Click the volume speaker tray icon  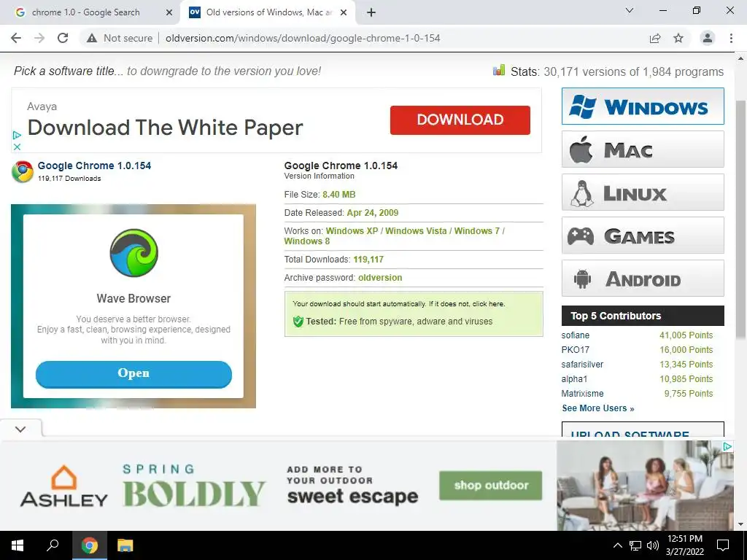[x=653, y=545]
